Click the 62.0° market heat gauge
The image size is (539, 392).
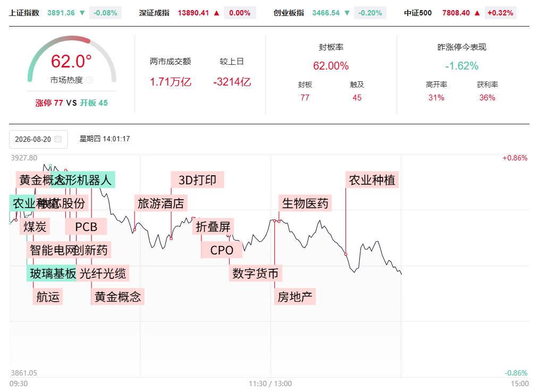pyautogui.click(x=72, y=59)
